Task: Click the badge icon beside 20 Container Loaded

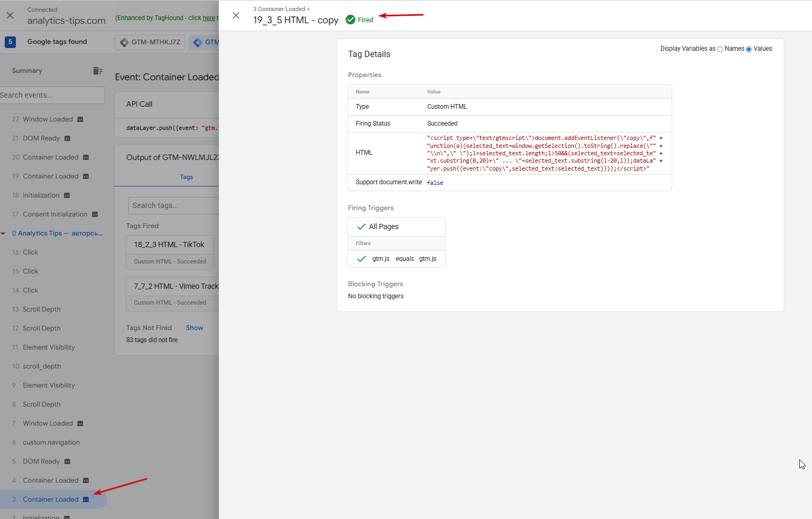Action: point(86,157)
